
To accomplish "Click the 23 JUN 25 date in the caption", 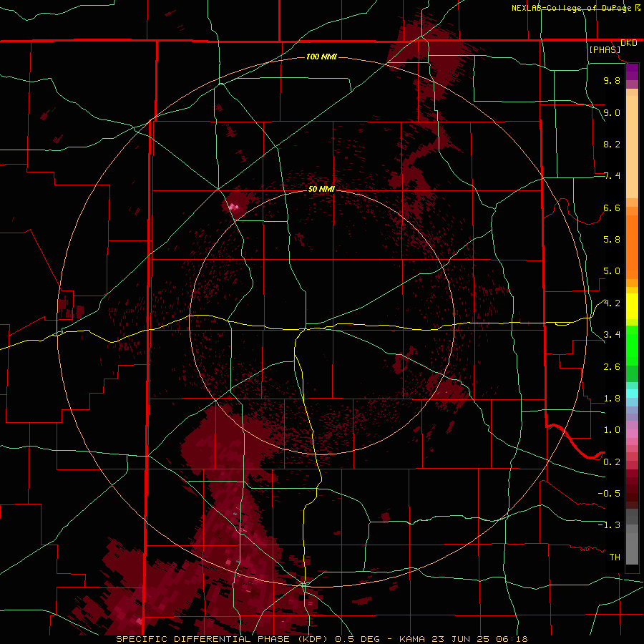I will 462,639.
